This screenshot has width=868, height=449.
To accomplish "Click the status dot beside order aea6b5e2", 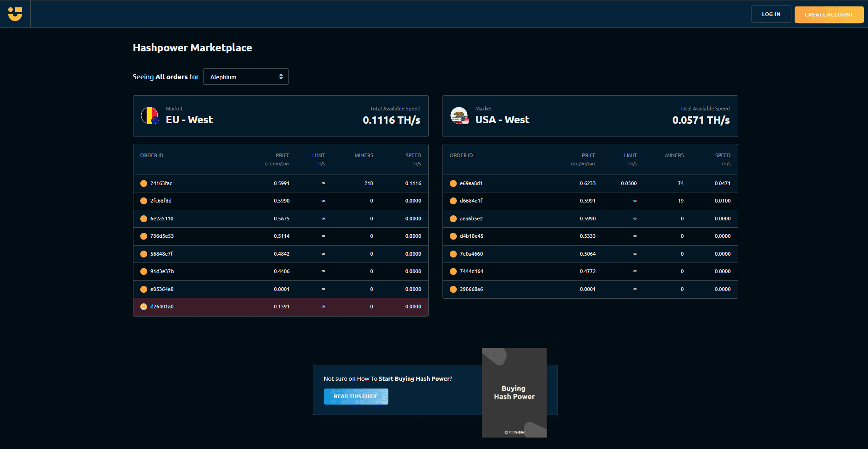I will [453, 219].
